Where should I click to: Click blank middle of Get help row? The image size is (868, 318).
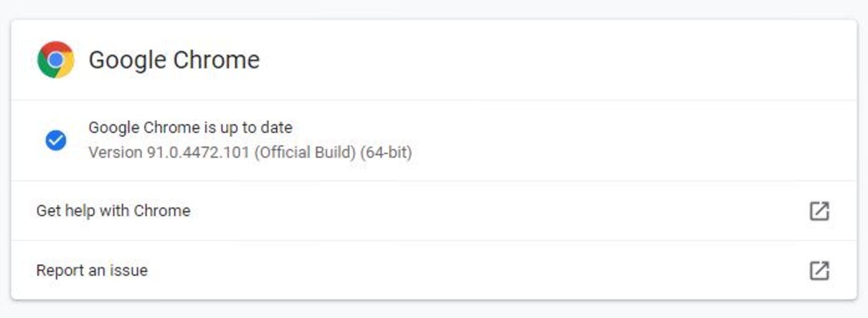click(x=497, y=211)
